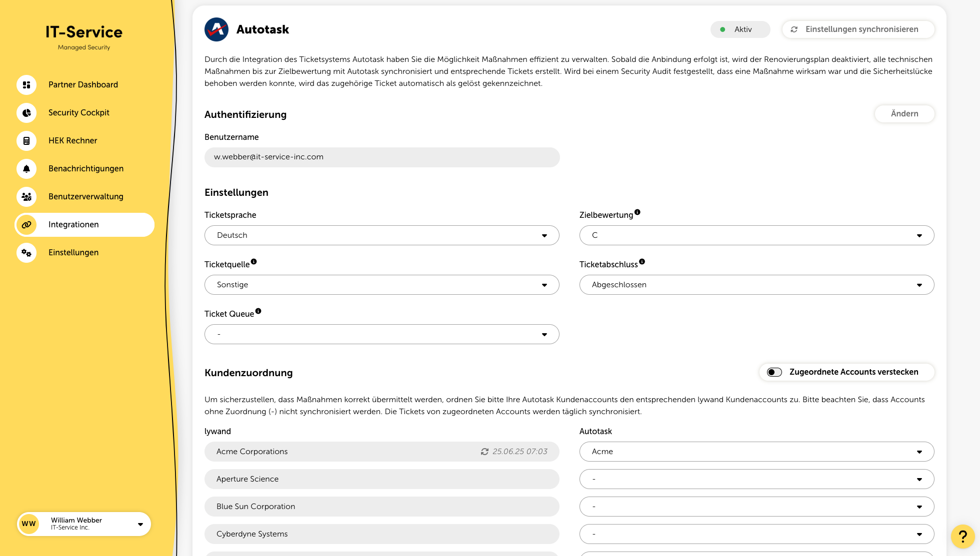Click the info icon next to Zielbewertung
980x556 pixels.
point(637,212)
